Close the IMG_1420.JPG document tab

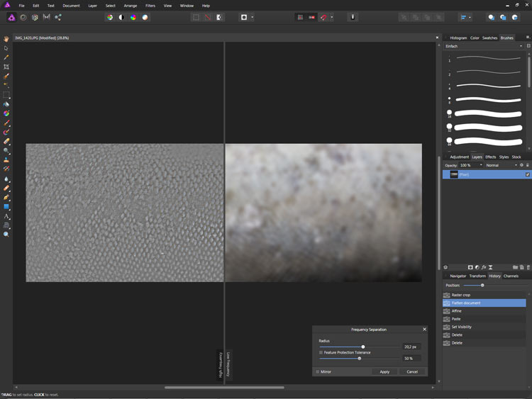tap(437, 38)
